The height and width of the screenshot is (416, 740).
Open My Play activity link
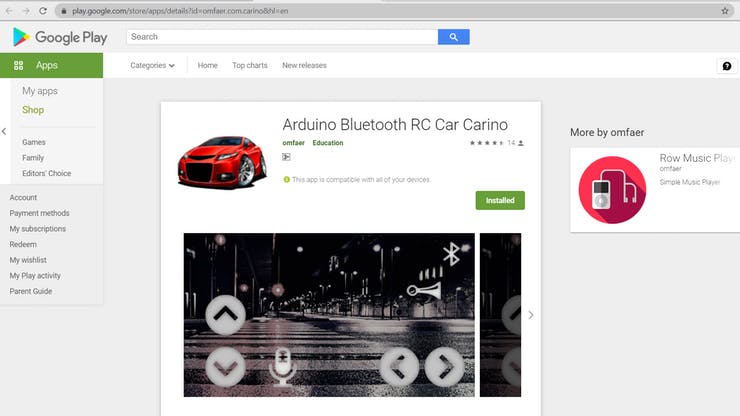click(35, 275)
